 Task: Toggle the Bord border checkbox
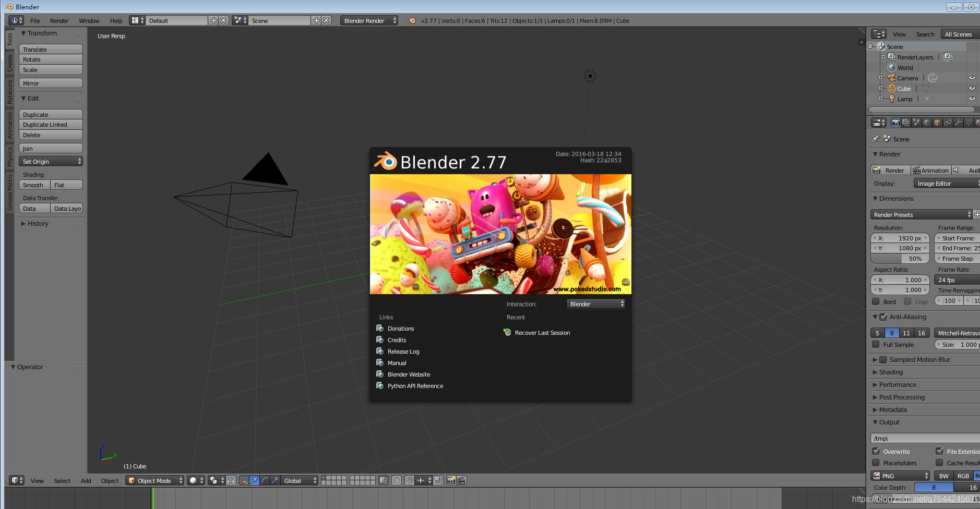click(x=876, y=301)
